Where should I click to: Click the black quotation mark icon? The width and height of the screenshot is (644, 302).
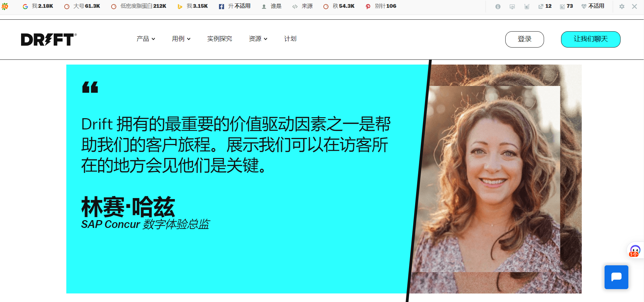click(90, 87)
